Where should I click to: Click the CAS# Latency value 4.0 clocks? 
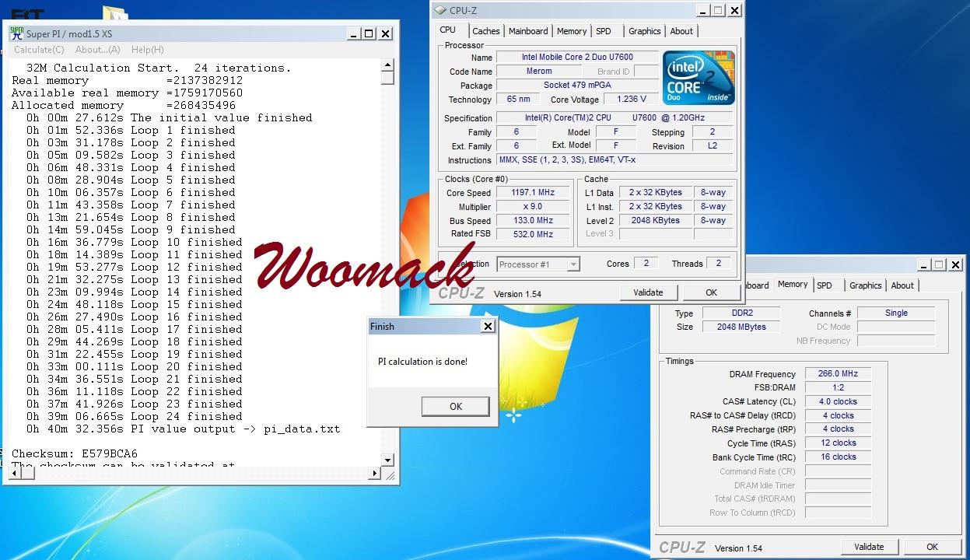pyautogui.click(x=838, y=402)
